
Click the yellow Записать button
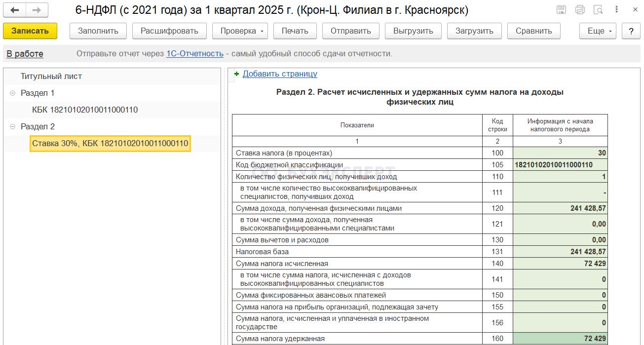point(30,31)
